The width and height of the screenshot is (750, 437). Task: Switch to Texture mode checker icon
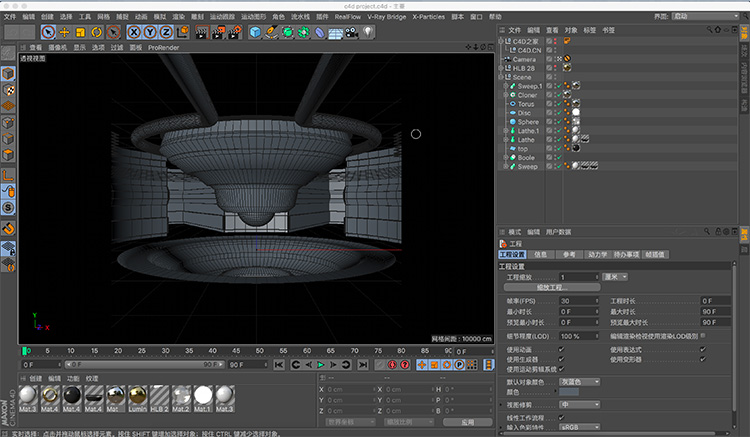click(8, 89)
